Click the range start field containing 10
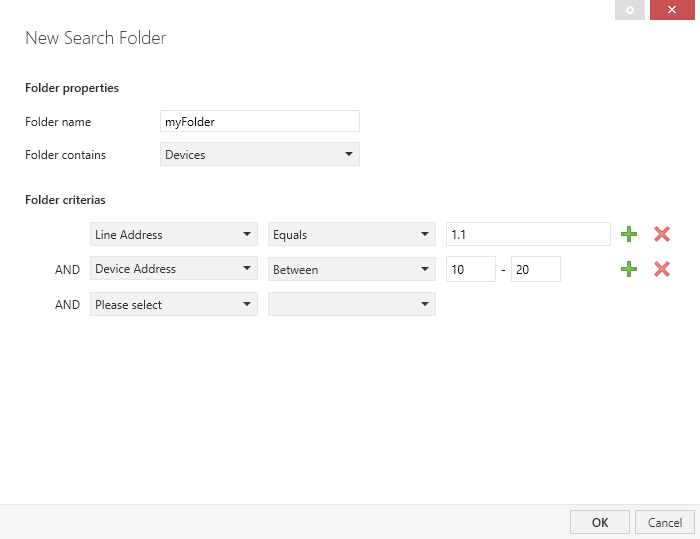 (x=471, y=269)
